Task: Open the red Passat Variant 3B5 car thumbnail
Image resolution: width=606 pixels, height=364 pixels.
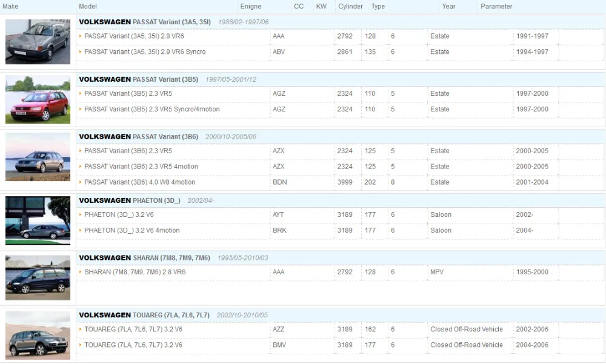Action: click(38, 100)
